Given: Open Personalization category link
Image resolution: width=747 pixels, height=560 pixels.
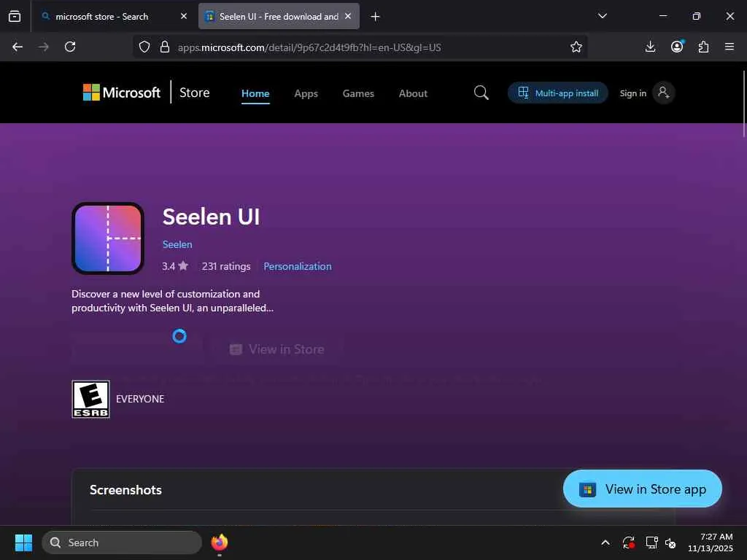Looking at the screenshot, I should (298, 266).
